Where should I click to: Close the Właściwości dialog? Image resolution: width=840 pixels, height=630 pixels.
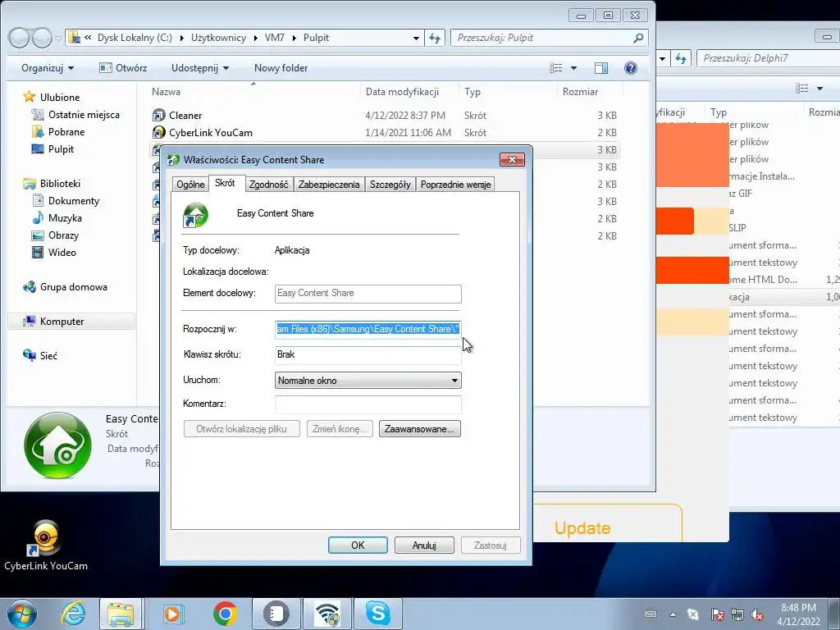coord(512,160)
